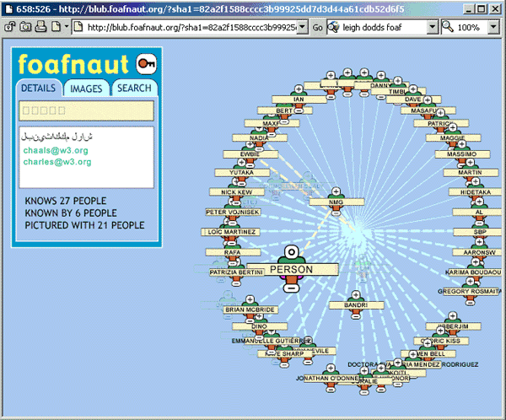This screenshot has width=506, height=420.
Task: Open the search box history dropdown
Action: (x=432, y=27)
